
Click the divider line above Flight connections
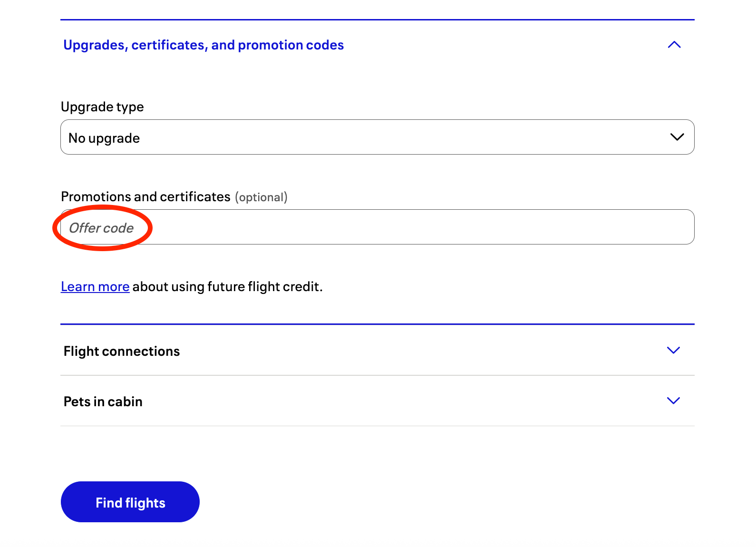(x=377, y=324)
